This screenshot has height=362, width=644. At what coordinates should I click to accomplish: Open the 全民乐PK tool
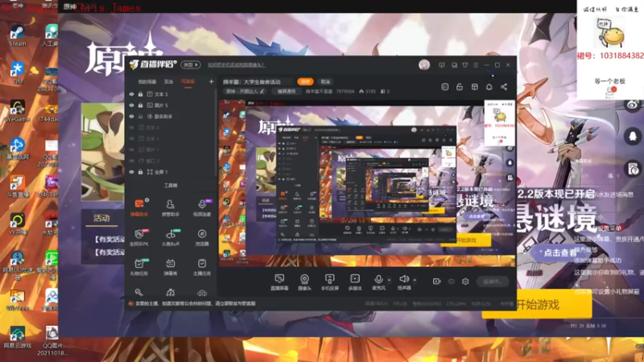(139, 237)
